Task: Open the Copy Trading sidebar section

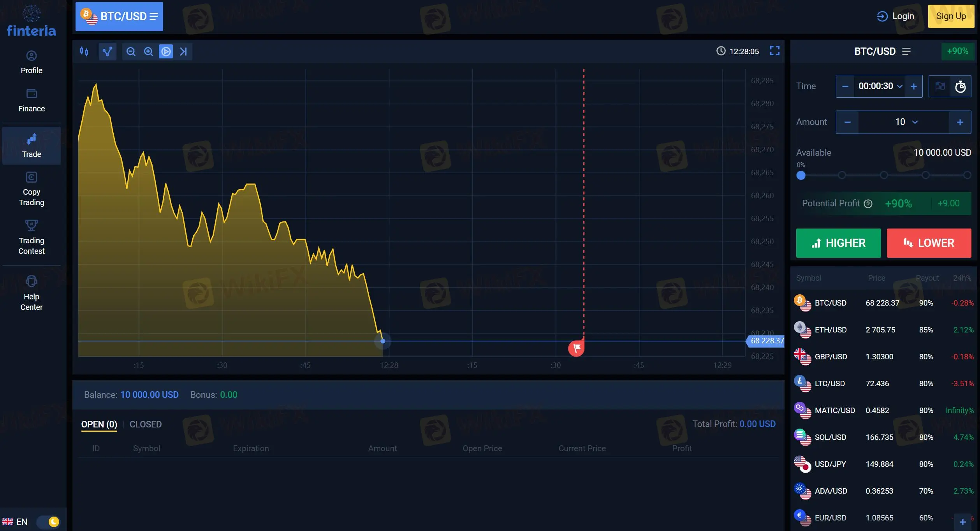Action: coord(32,188)
